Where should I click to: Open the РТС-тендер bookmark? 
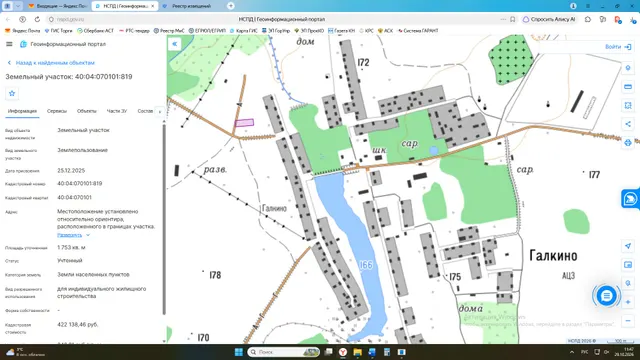(x=134, y=31)
